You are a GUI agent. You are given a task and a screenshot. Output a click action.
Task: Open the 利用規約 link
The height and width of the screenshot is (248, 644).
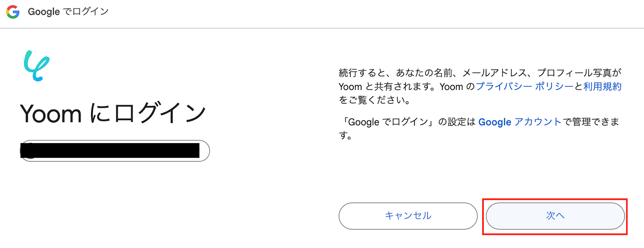(602, 87)
